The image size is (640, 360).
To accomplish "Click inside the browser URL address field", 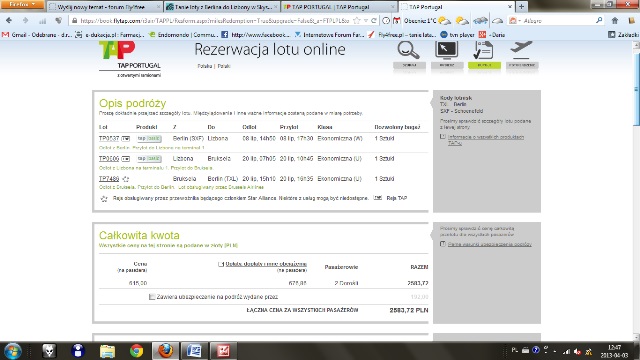I will [x=214, y=20].
